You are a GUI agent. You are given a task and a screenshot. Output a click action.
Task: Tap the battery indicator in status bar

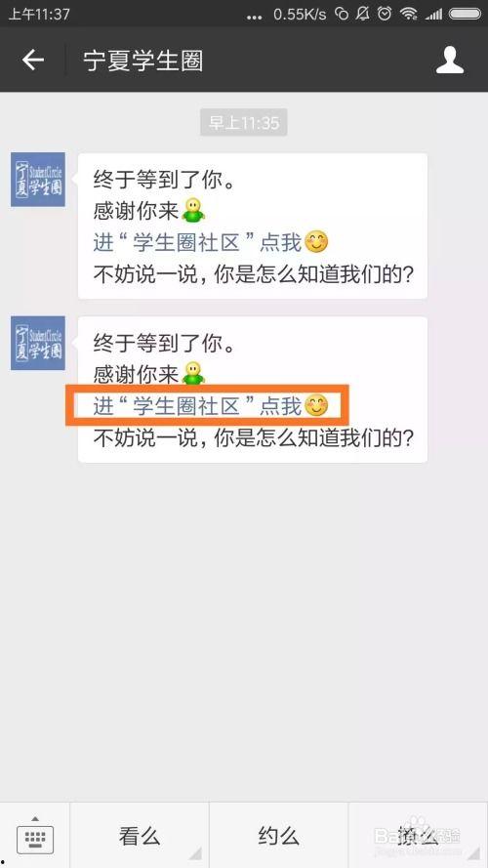pos(465,14)
